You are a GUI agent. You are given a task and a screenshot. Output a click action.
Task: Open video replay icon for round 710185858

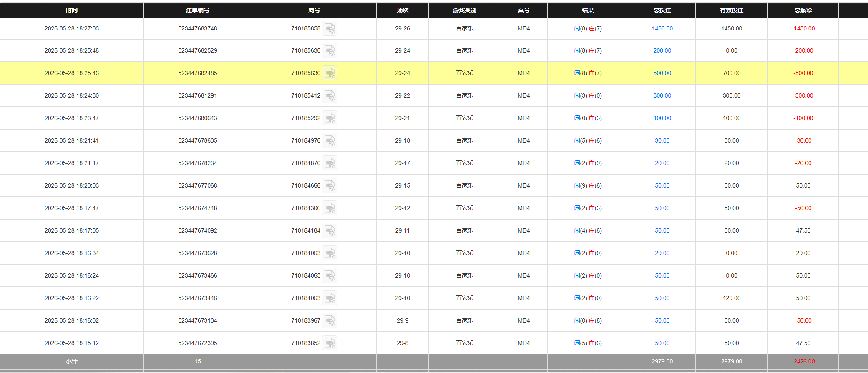coord(330,29)
